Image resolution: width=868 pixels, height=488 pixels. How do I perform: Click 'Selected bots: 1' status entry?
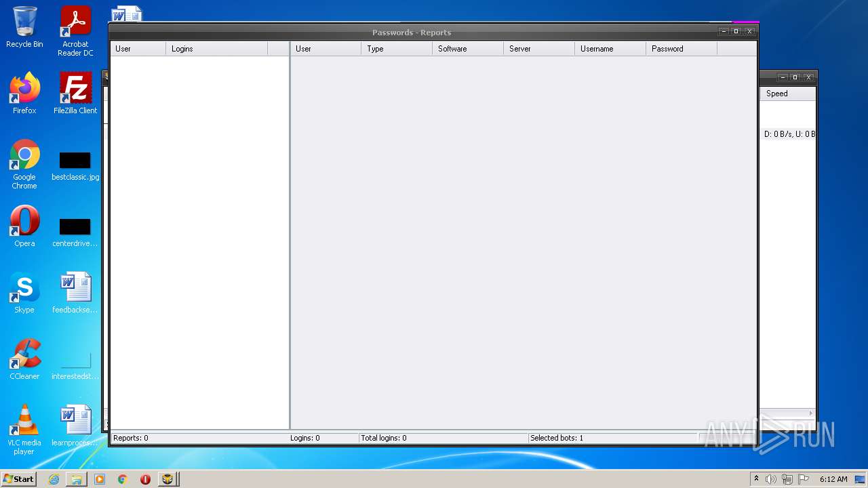tap(557, 438)
